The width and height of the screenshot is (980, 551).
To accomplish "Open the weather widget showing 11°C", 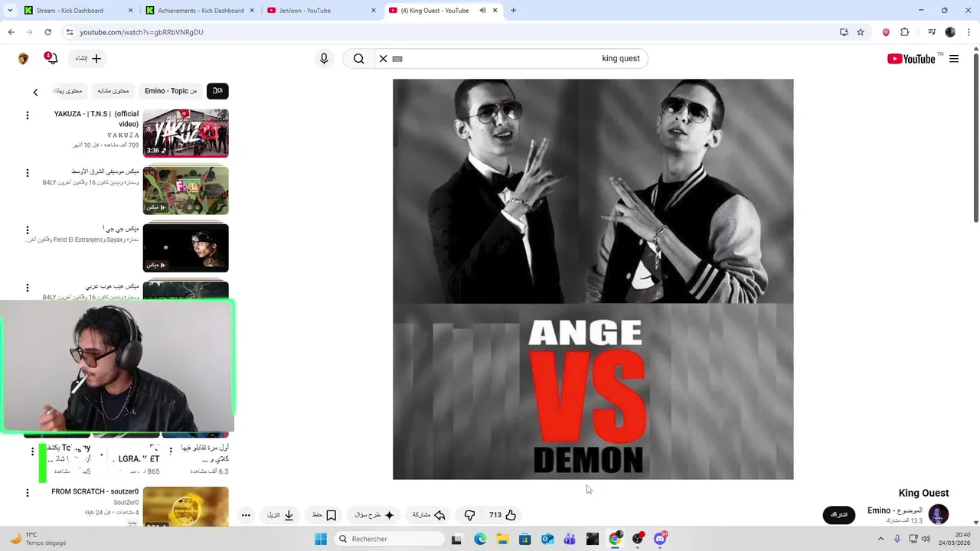I will [37, 539].
